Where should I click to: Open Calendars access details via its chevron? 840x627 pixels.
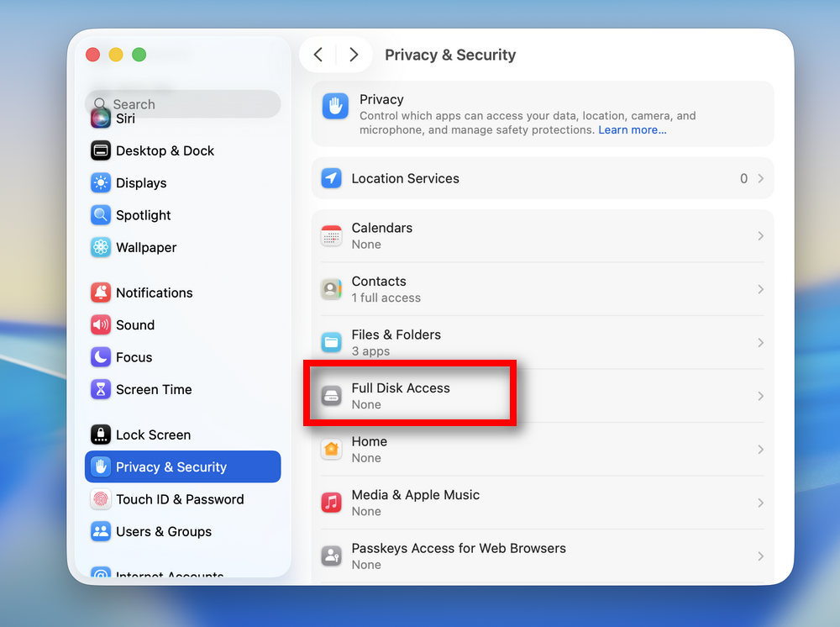760,235
